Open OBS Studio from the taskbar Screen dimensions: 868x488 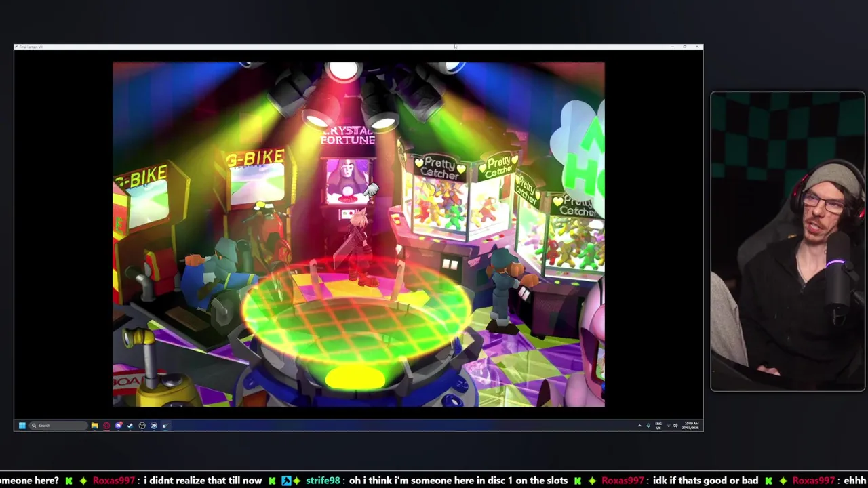pos(142,426)
